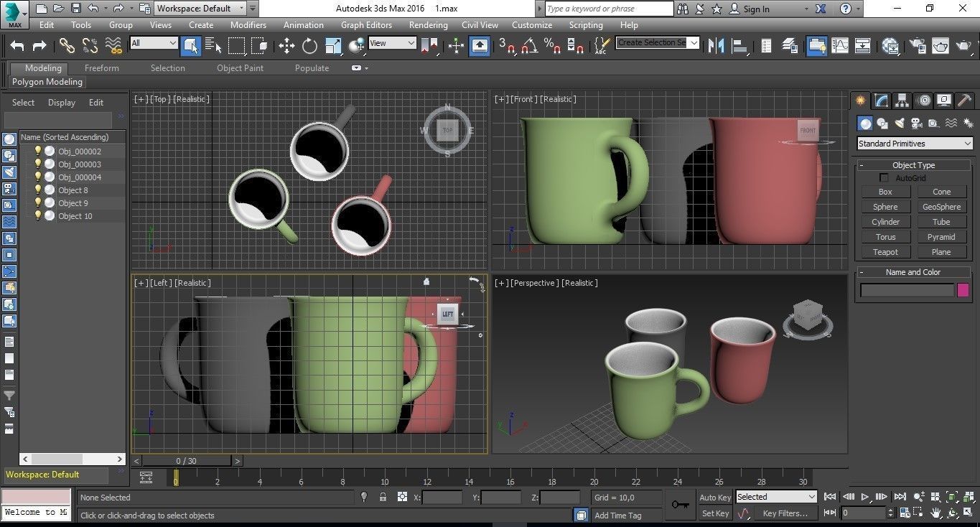Open the Schematic View

coord(863,46)
